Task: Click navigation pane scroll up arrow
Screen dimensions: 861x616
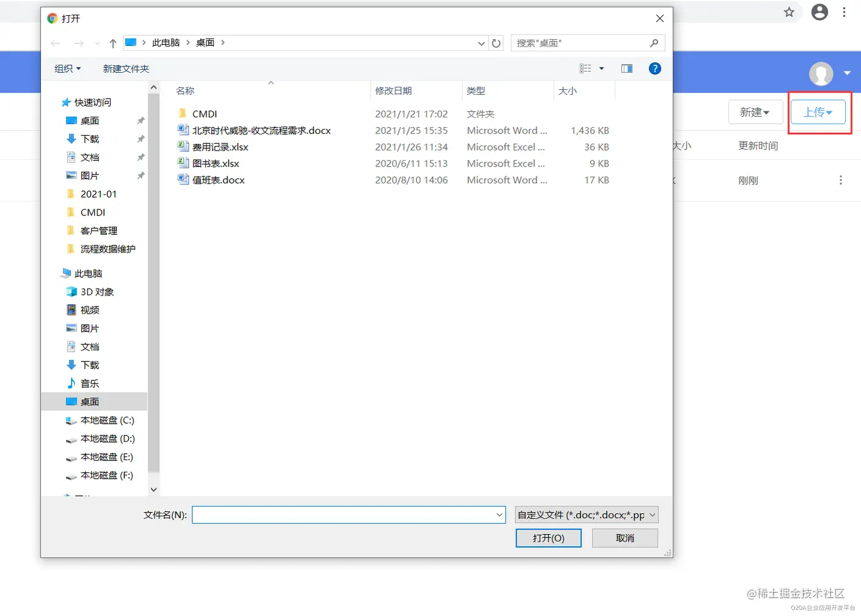Action: coord(153,87)
